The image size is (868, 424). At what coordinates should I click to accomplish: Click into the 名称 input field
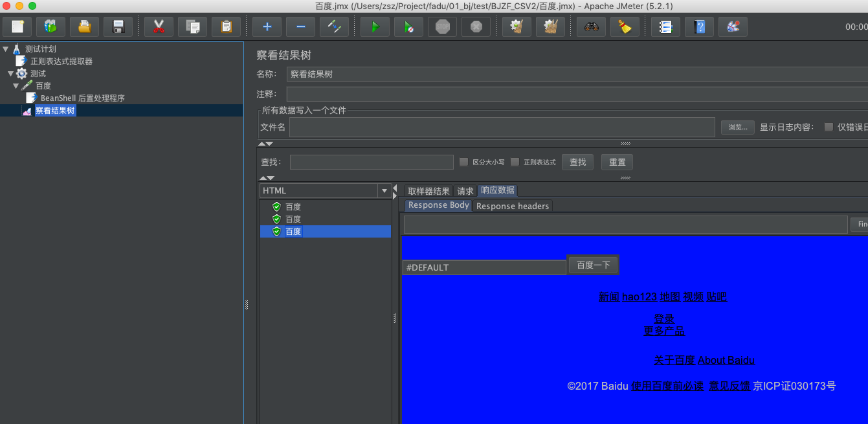point(577,74)
